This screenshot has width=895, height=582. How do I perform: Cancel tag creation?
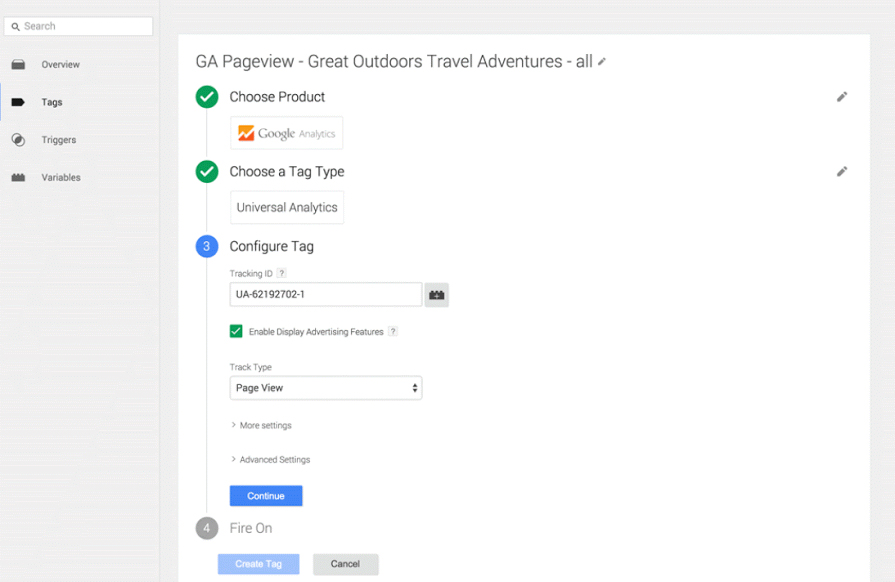tap(345, 564)
